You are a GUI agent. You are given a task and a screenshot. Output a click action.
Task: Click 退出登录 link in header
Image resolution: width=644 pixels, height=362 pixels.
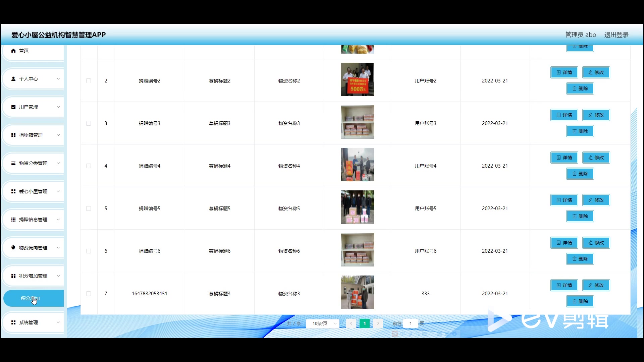616,35
